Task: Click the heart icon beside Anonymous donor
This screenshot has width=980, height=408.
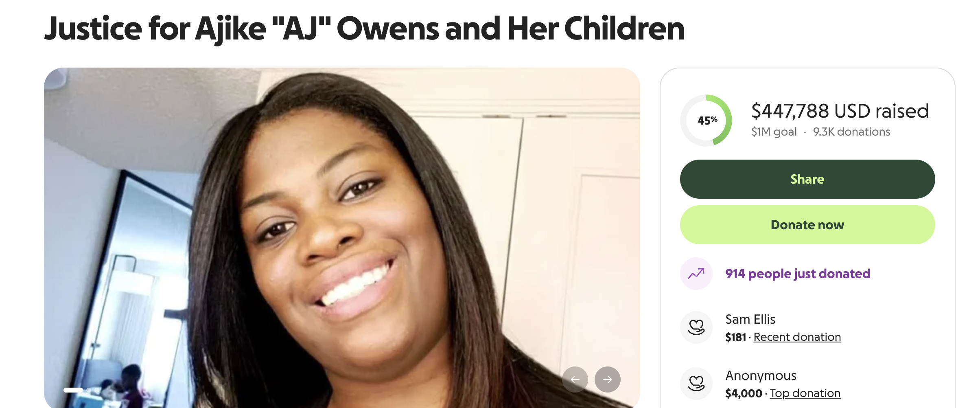Action: (696, 384)
